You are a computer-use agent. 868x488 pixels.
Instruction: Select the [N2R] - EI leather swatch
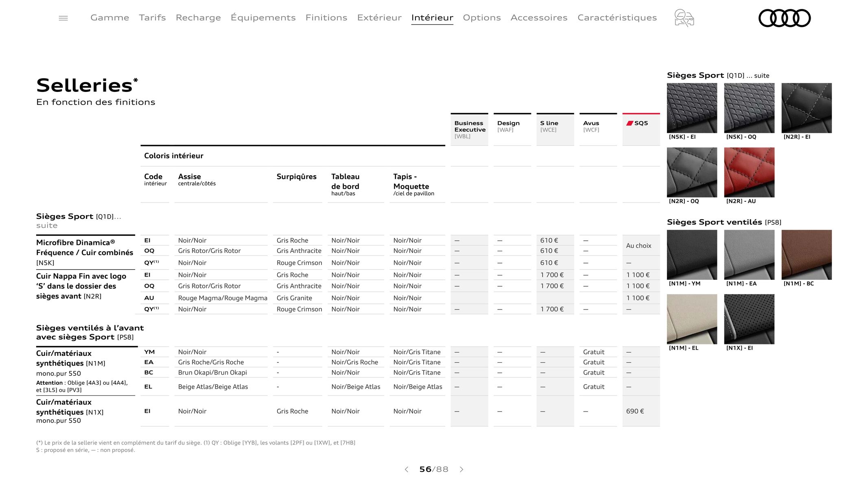tap(807, 108)
